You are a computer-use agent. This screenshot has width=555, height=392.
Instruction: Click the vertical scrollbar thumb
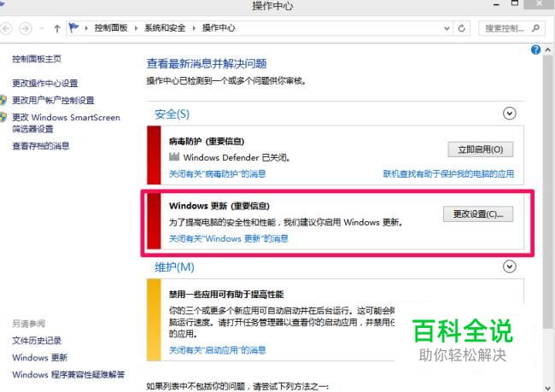tap(547, 193)
